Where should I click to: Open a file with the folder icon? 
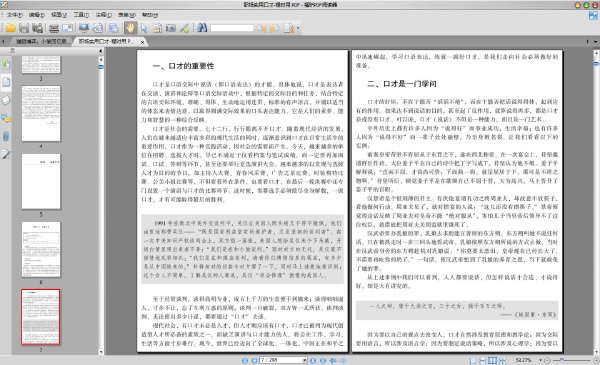click(10, 28)
